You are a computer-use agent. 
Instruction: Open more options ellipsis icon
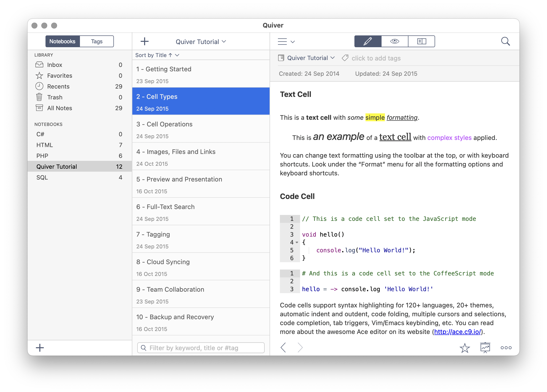click(x=506, y=348)
